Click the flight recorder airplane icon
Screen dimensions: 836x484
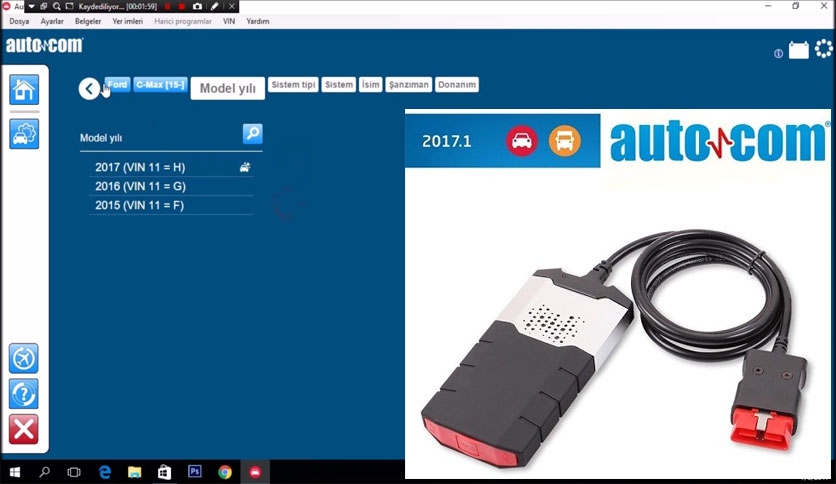pos(23,358)
